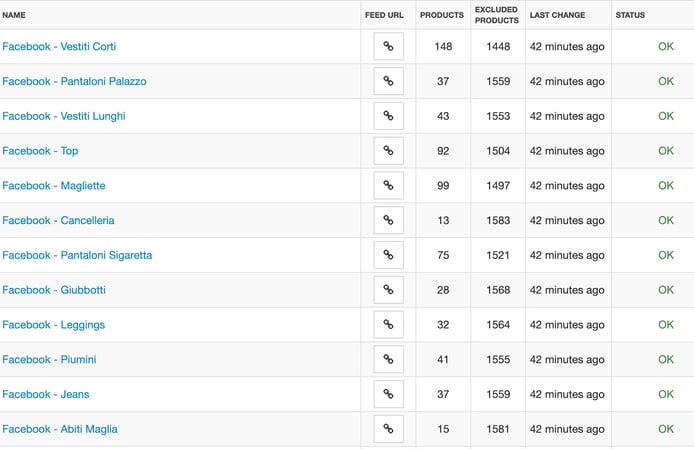694x449 pixels.
Task: Click the EXCLUDED PRODUCTS column header
Action: 497,15
